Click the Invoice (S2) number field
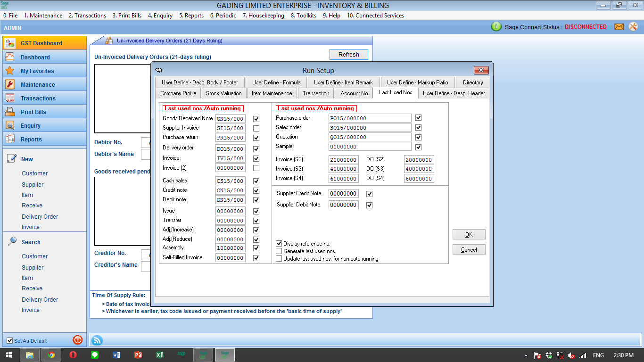Viewport: 644px width, 362px height. 344,160
